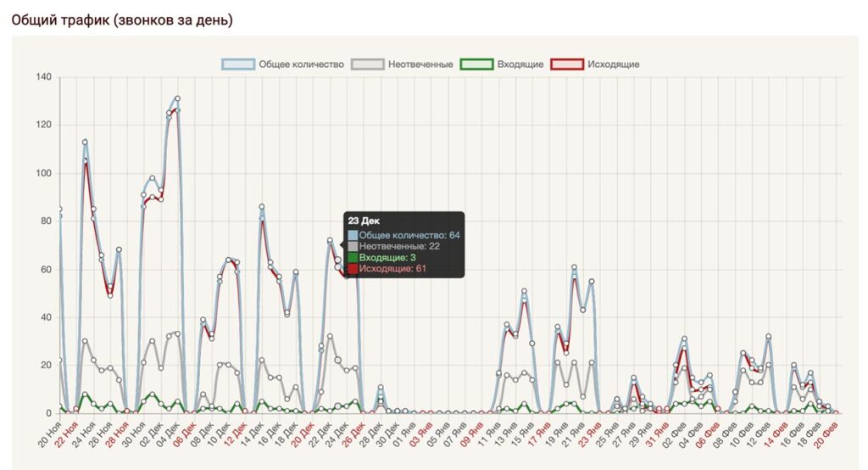The width and height of the screenshot is (868, 470).
Task: Click the blue Общее количество legend swatch
Action: [238, 64]
